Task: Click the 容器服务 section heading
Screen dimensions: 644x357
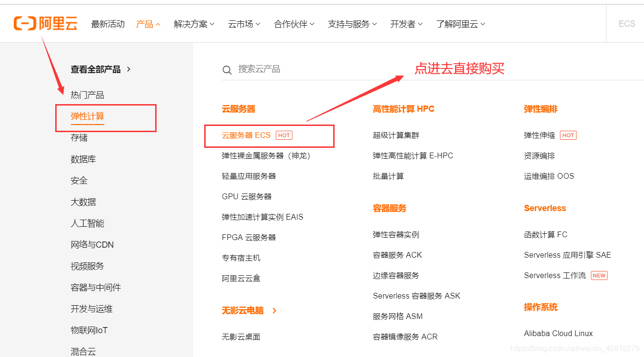Action: [389, 209]
